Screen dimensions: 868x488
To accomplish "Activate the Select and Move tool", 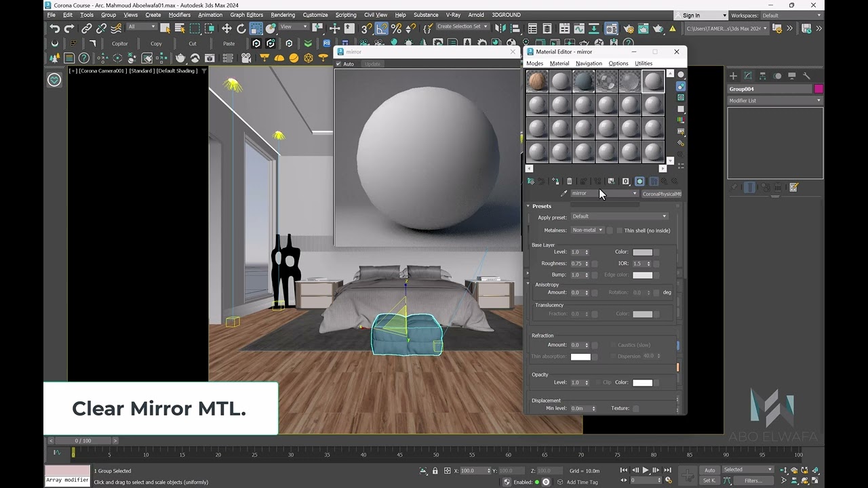I will [x=226, y=28].
